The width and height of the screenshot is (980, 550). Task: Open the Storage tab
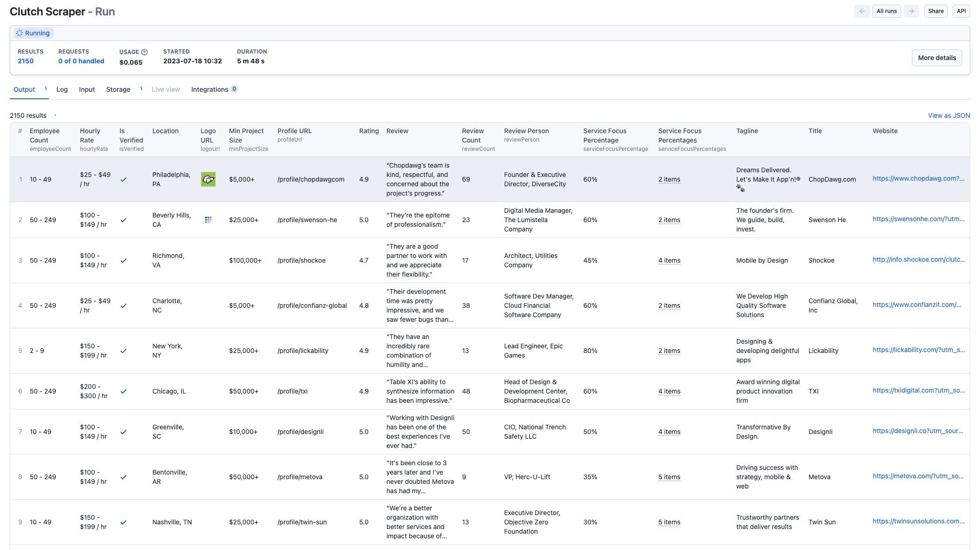(118, 89)
